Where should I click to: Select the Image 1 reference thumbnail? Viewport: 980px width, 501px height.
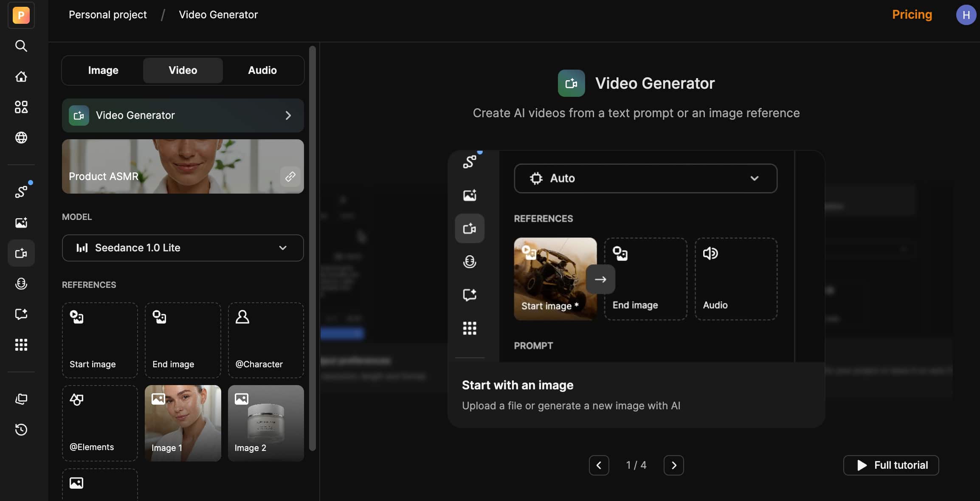(x=183, y=423)
